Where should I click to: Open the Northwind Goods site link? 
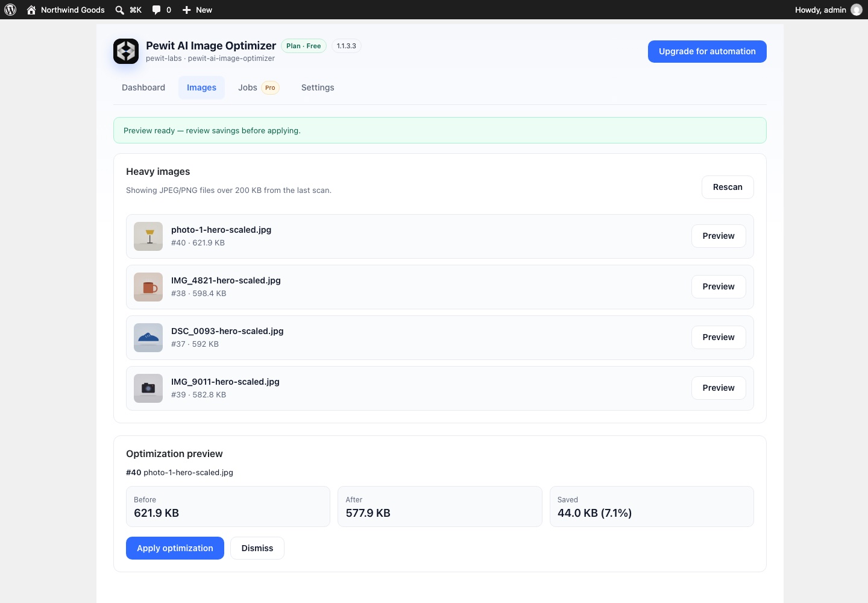coord(73,10)
